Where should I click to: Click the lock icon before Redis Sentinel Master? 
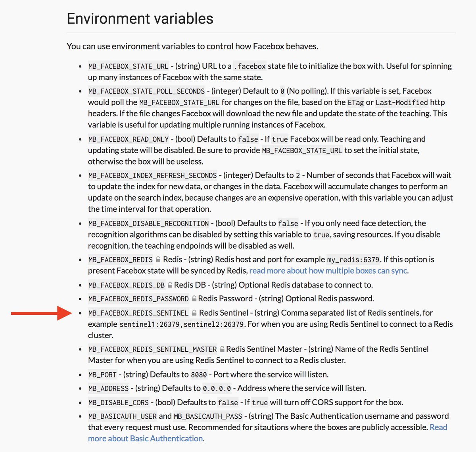tap(222, 349)
